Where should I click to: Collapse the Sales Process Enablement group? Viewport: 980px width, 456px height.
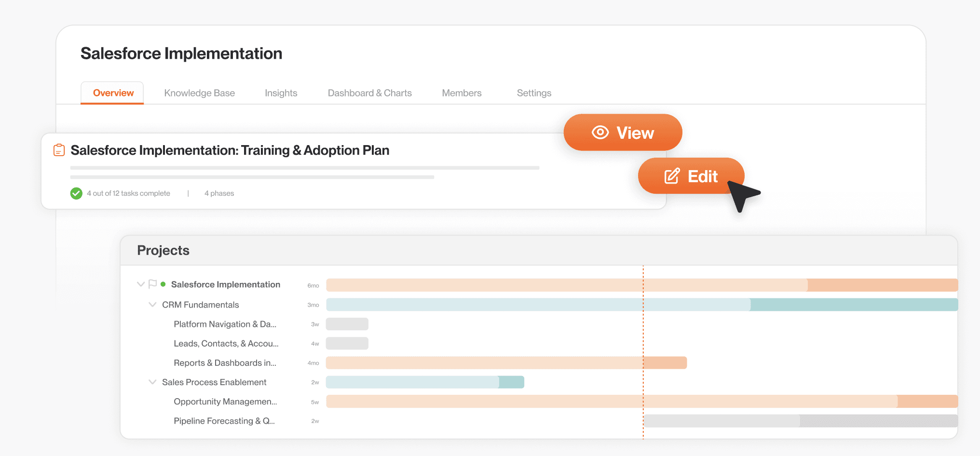[x=152, y=382]
